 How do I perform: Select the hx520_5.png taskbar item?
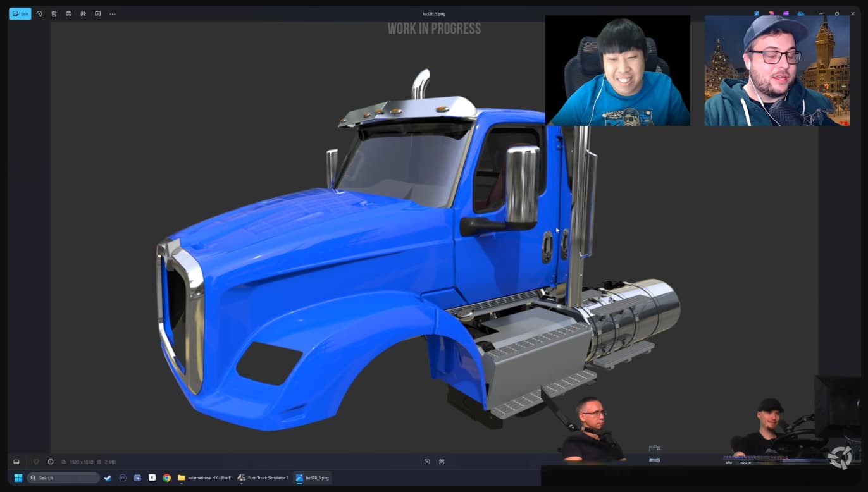[313, 477]
